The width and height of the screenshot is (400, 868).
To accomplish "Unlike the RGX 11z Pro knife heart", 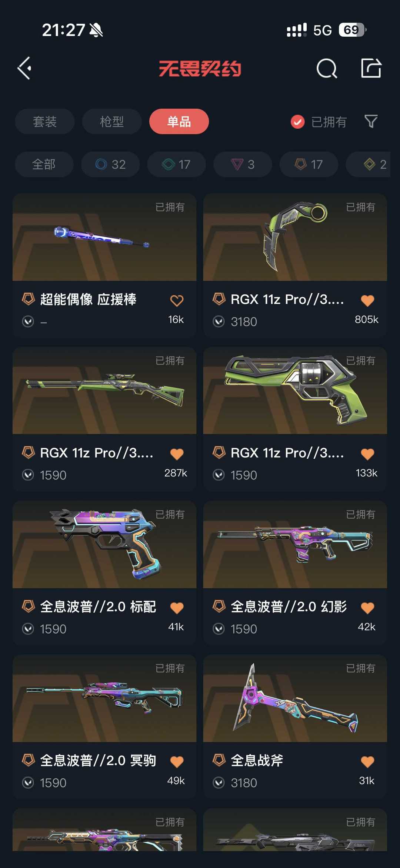I will coord(367,300).
